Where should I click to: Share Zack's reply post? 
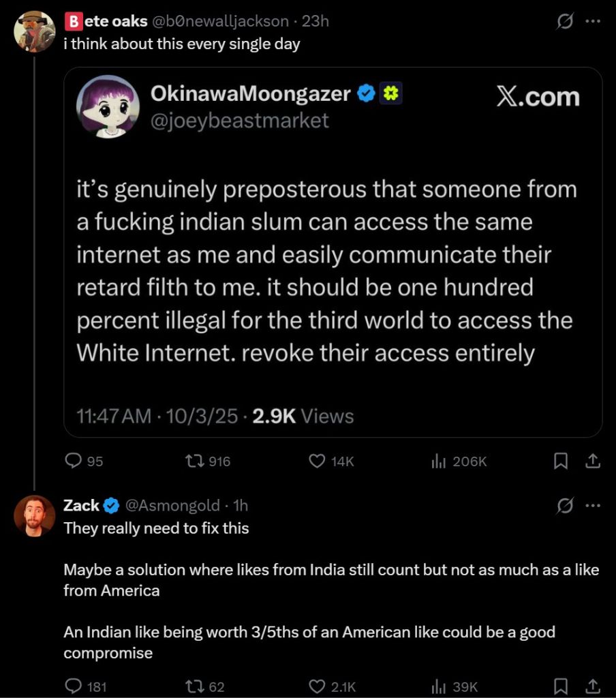pos(593,685)
